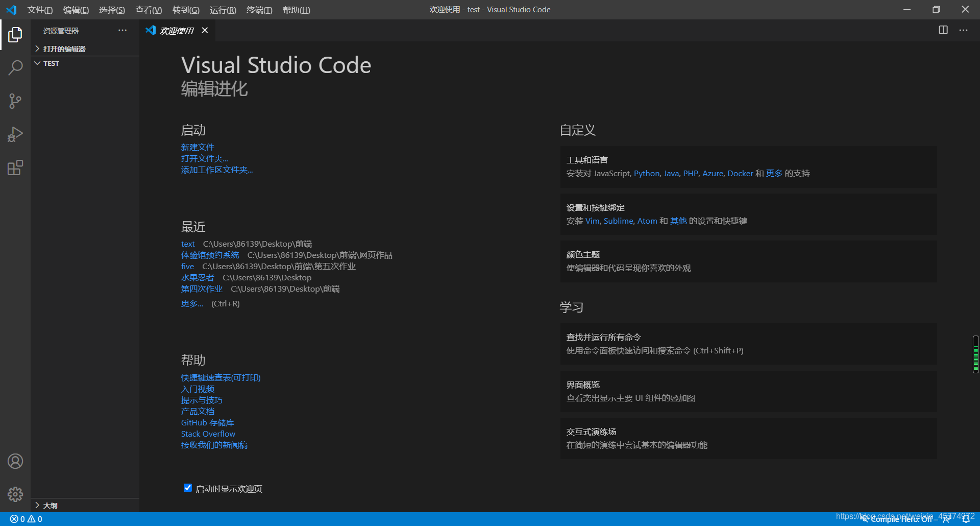980x526 pixels.
Task: Open the Accounts menu icon
Action: 15,461
